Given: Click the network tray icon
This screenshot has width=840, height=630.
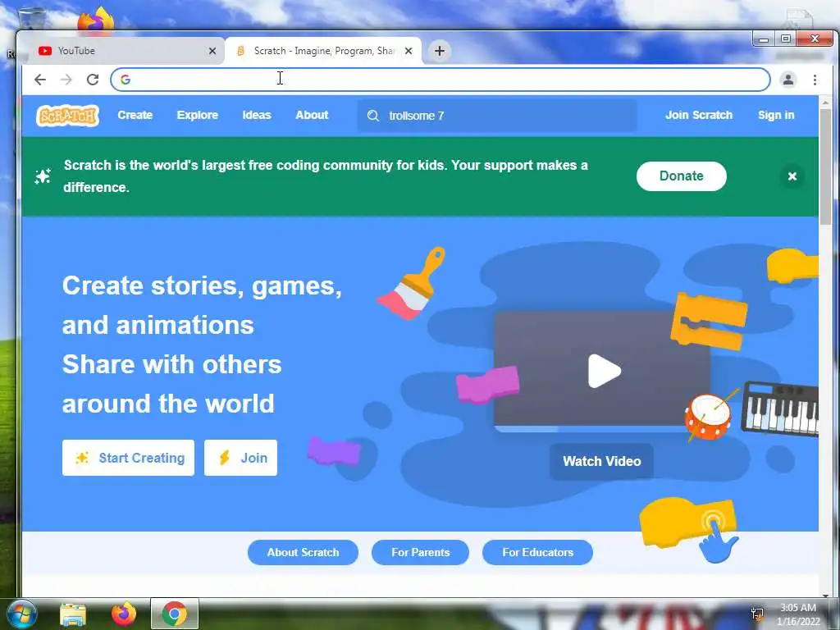Looking at the screenshot, I should [757, 614].
